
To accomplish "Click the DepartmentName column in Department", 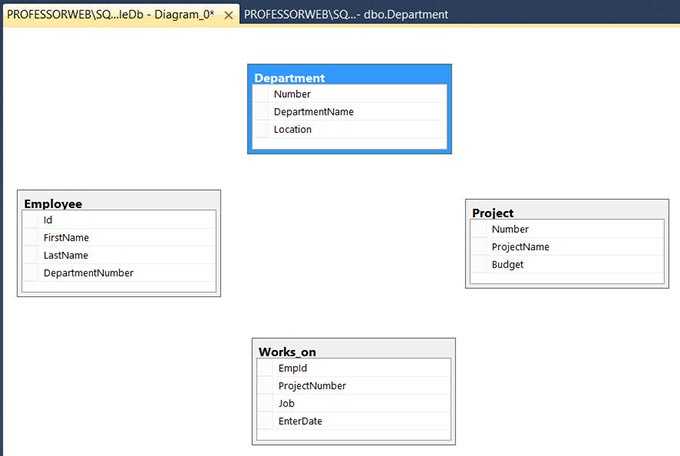I will [313, 112].
